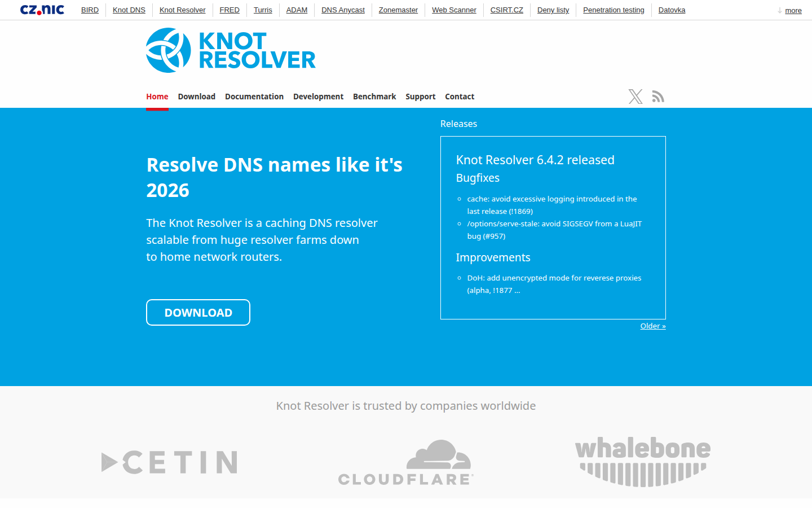Open the DNS Anycast link
812x508 pixels.
pyautogui.click(x=343, y=10)
